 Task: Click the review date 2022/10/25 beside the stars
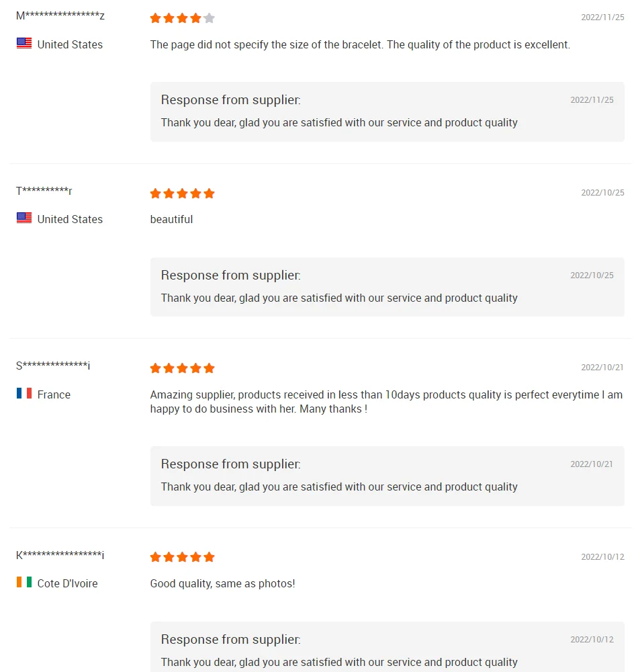click(x=602, y=193)
